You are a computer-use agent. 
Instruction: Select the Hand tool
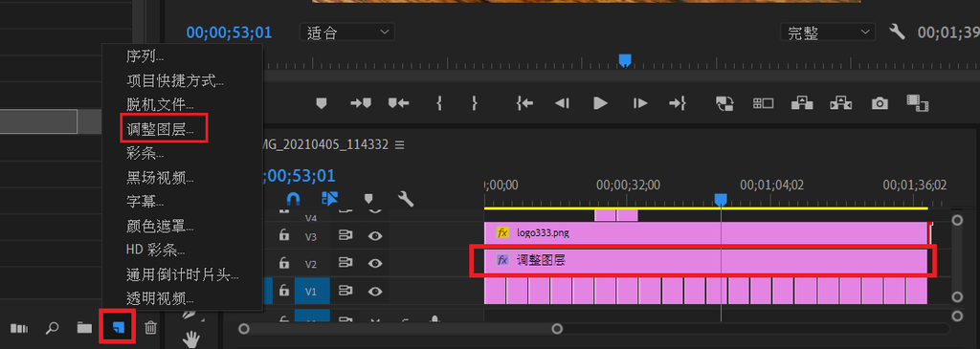[191, 340]
